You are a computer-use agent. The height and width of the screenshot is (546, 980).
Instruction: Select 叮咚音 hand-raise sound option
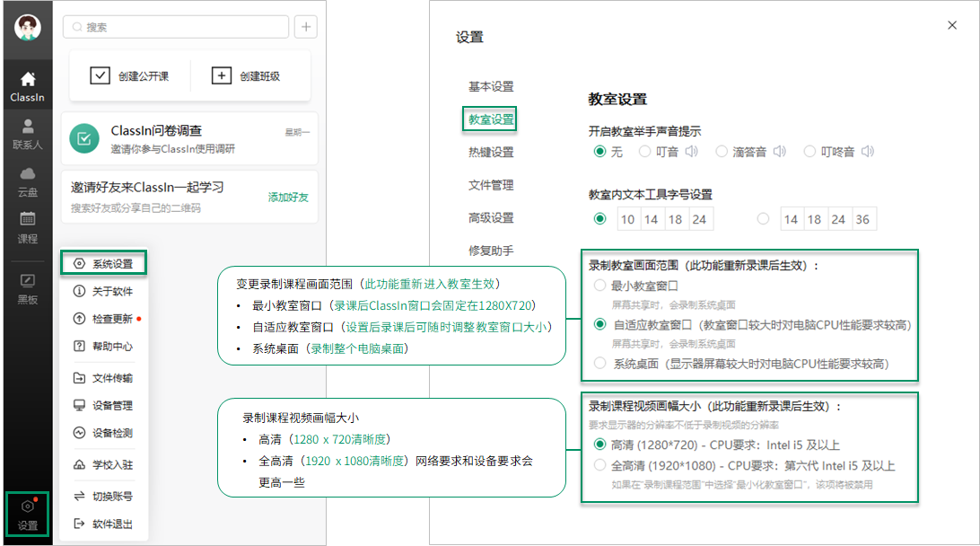click(x=810, y=152)
